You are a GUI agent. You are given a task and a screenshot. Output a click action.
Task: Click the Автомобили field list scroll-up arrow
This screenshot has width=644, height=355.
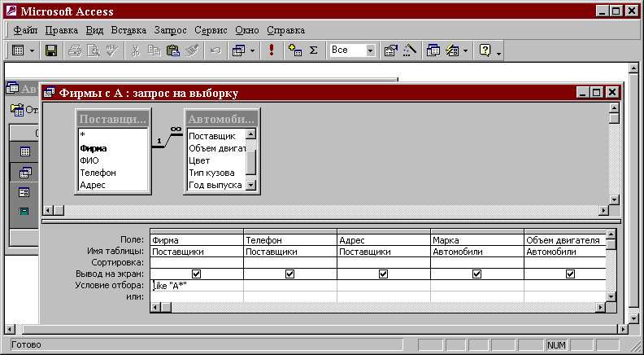pos(251,134)
